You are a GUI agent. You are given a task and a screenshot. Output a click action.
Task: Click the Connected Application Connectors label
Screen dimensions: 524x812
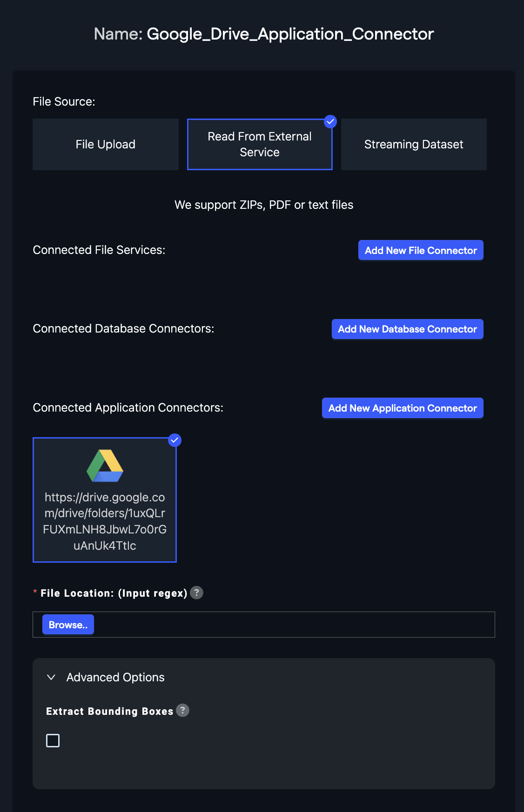click(x=128, y=407)
